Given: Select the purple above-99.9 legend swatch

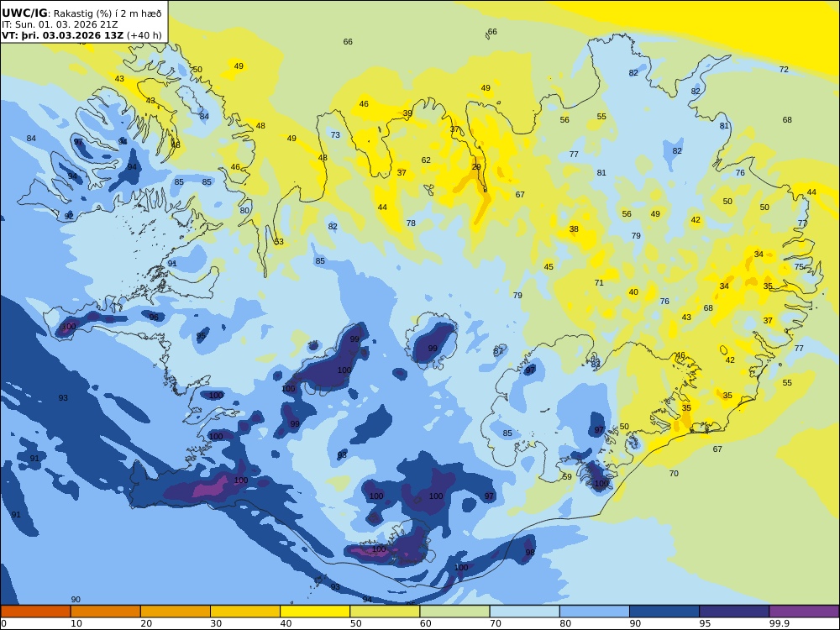Looking at the screenshot, I should (x=804, y=612).
